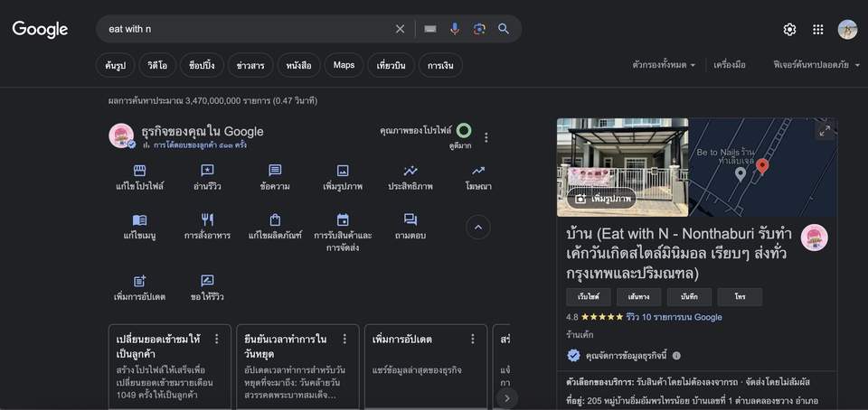Select the ค้นรูป tab
Image resolution: width=868 pixels, height=410 pixels.
point(115,65)
